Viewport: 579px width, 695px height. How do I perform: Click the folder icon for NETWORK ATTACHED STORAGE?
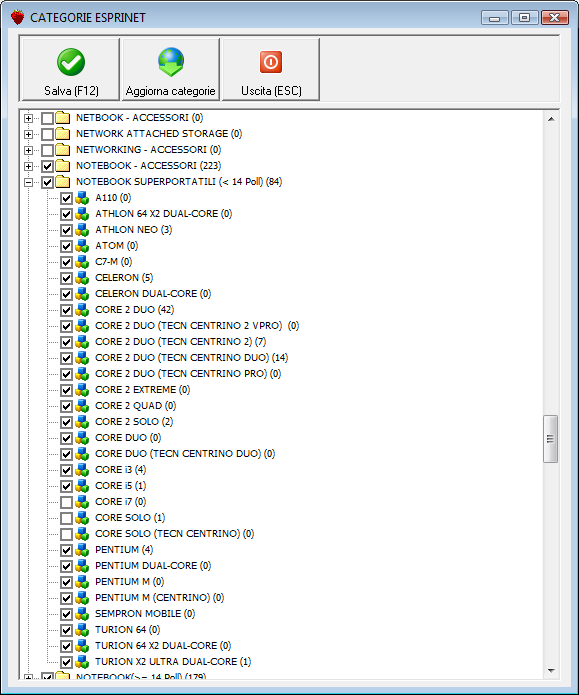click(x=63, y=134)
